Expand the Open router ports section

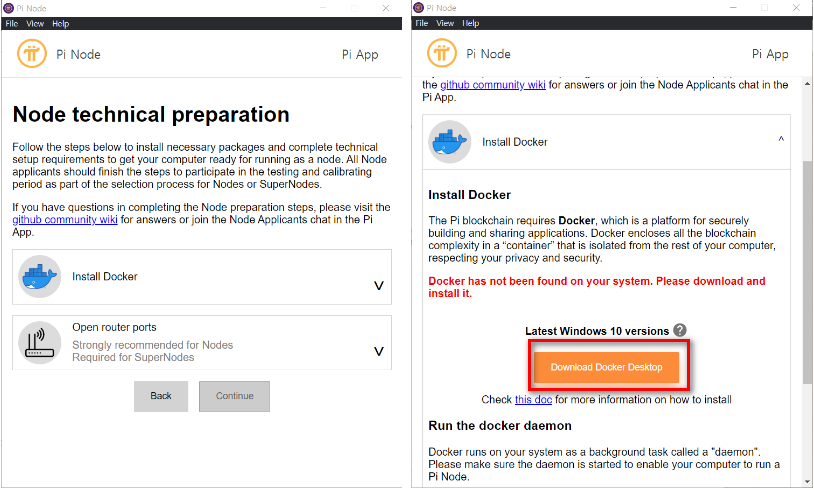(x=379, y=351)
